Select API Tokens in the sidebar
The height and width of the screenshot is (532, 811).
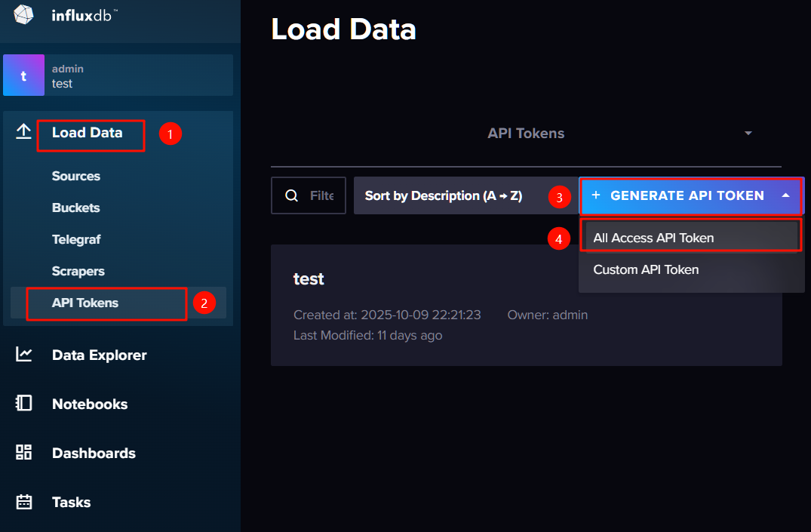point(84,303)
